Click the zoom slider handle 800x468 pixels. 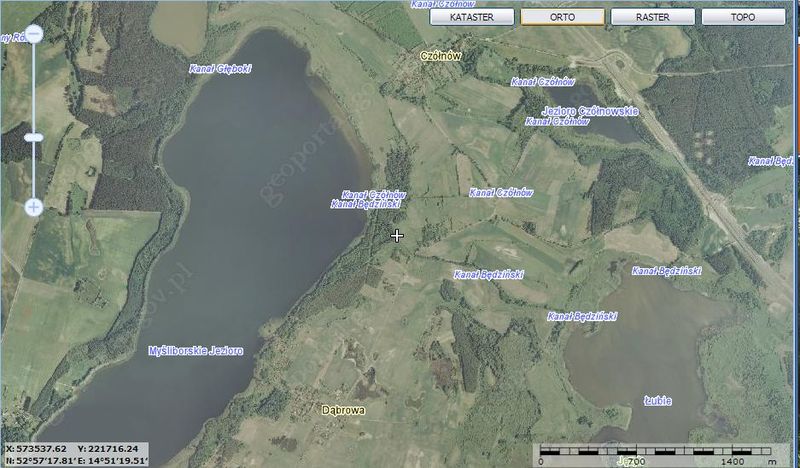pos(33,136)
